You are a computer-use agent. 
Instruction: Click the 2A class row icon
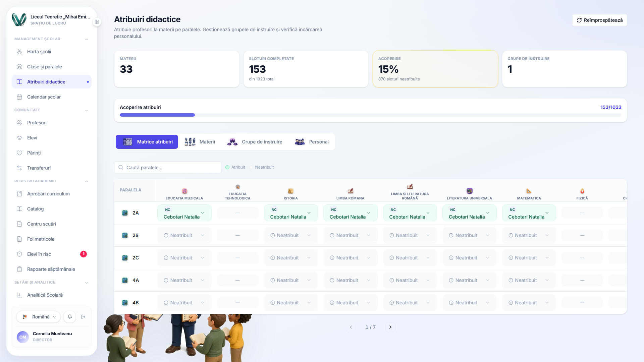coord(125,213)
